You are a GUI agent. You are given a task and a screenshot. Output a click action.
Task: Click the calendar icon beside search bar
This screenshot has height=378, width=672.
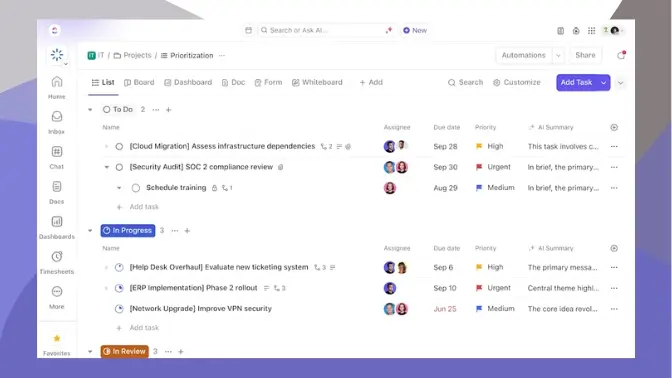click(x=249, y=30)
